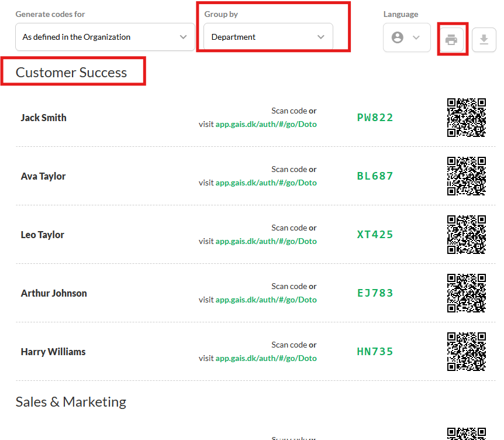Click the Customer Success heading
The height and width of the screenshot is (440, 504).
[x=71, y=73]
